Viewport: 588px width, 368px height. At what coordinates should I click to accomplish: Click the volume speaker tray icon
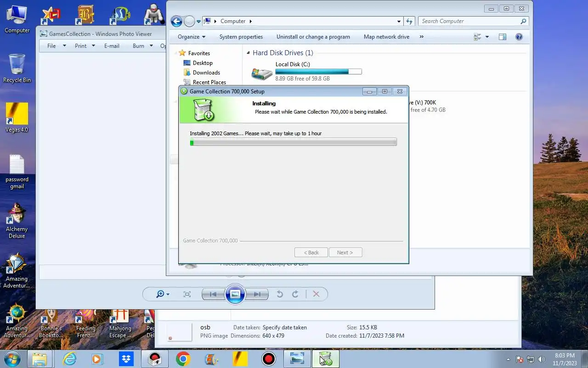[541, 359]
